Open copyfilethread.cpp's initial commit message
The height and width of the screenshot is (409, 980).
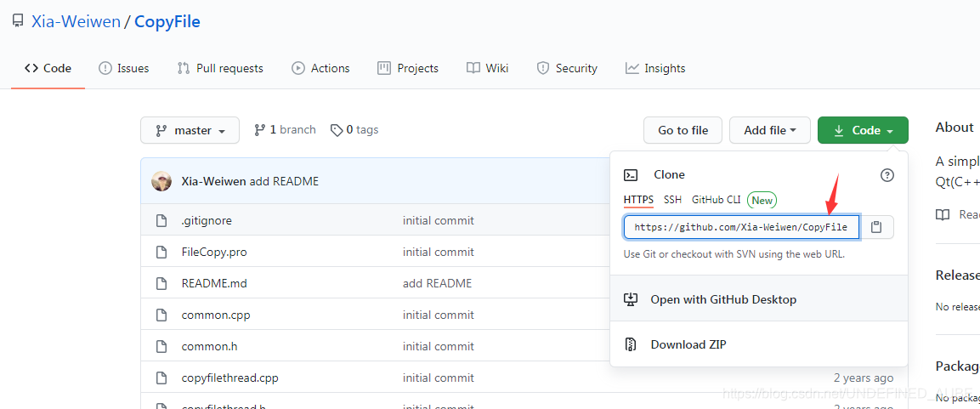(x=438, y=378)
